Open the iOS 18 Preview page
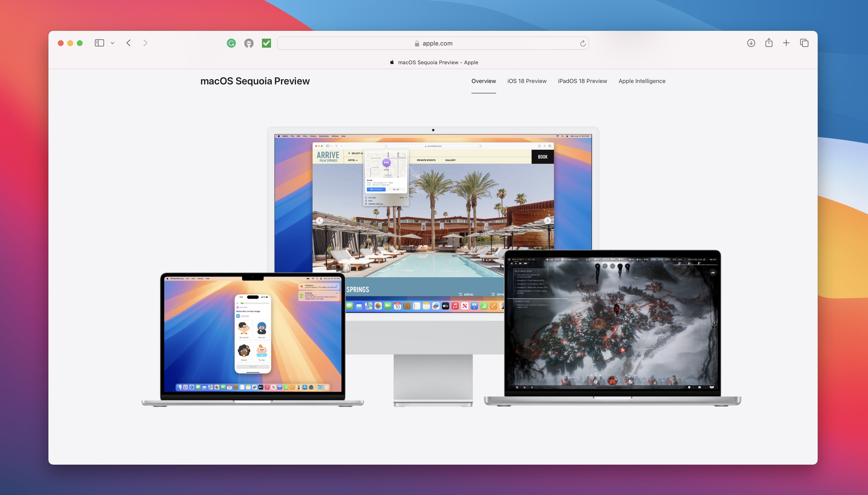868x495 pixels. coord(526,81)
